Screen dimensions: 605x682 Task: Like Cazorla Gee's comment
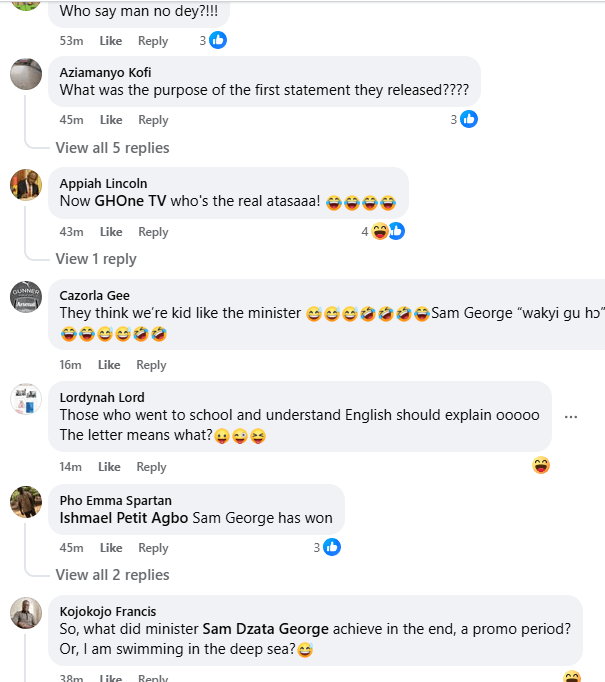point(110,365)
